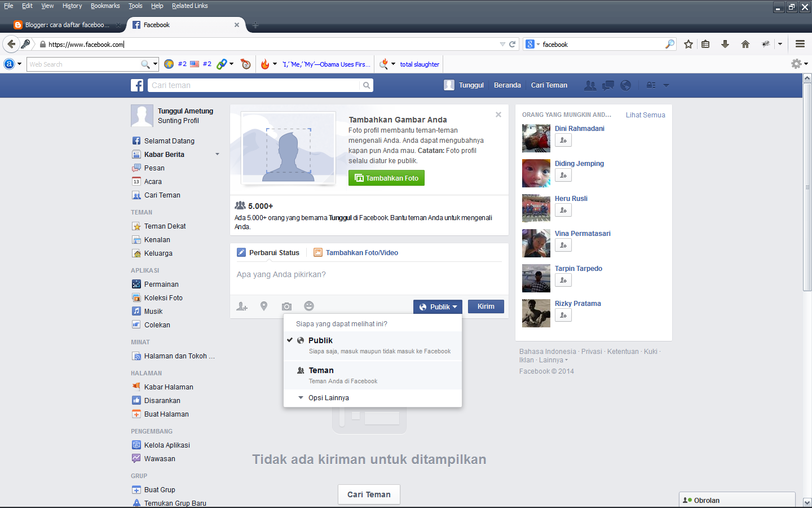This screenshot has height=508, width=812.
Task: Insert an emoticon with the smiley icon
Action: click(x=309, y=306)
